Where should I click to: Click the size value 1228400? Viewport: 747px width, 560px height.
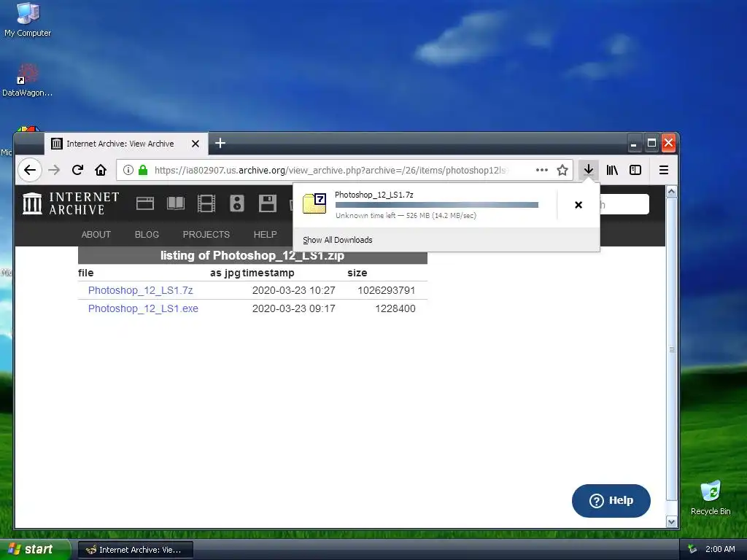pos(395,308)
